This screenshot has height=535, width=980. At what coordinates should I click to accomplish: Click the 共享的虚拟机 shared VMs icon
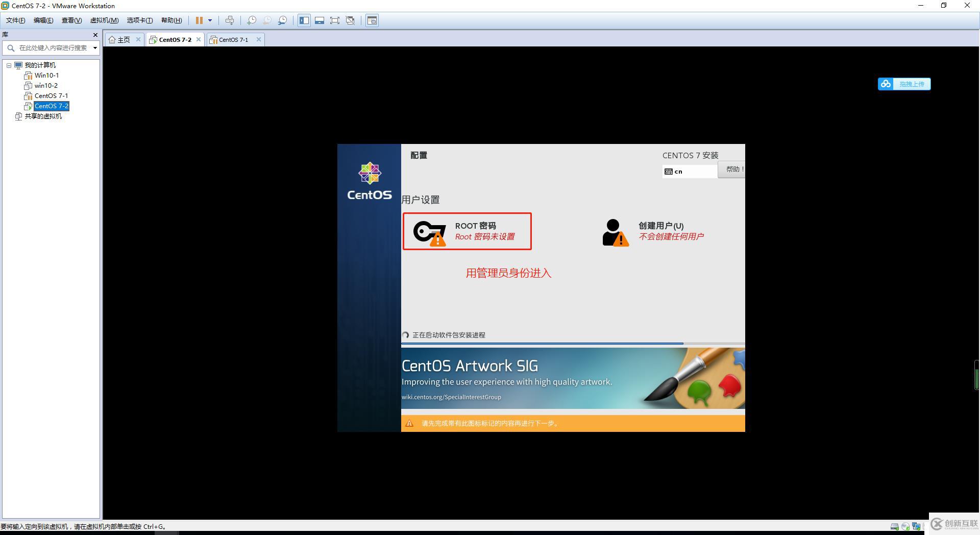pos(18,116)
